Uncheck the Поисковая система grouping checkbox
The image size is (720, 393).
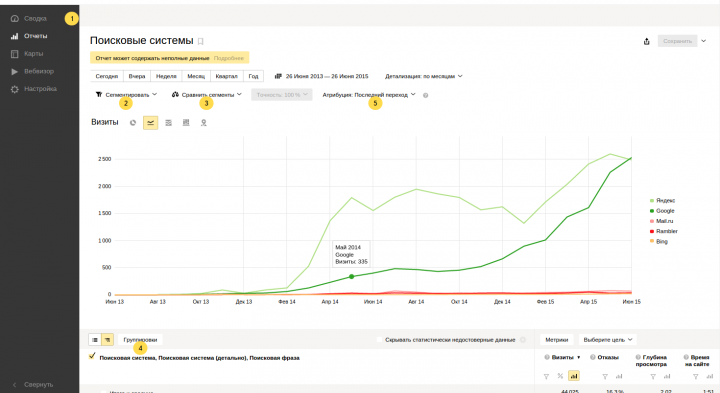coord(92,356)
